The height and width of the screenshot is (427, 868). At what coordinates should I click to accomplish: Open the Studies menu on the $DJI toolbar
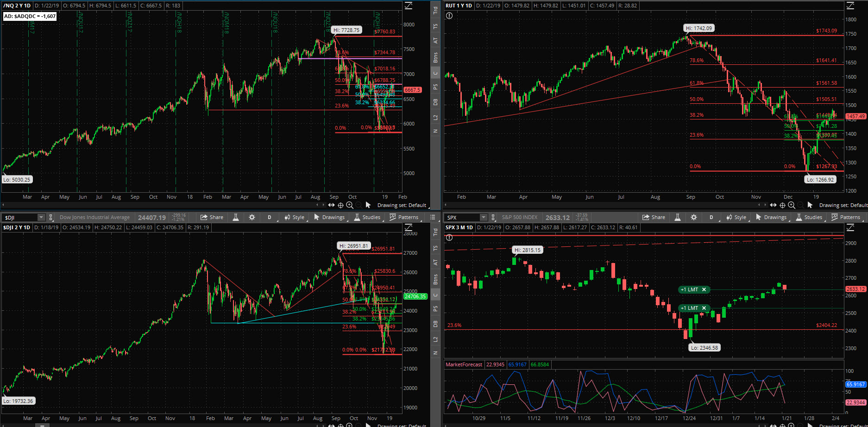coord(367,217)
